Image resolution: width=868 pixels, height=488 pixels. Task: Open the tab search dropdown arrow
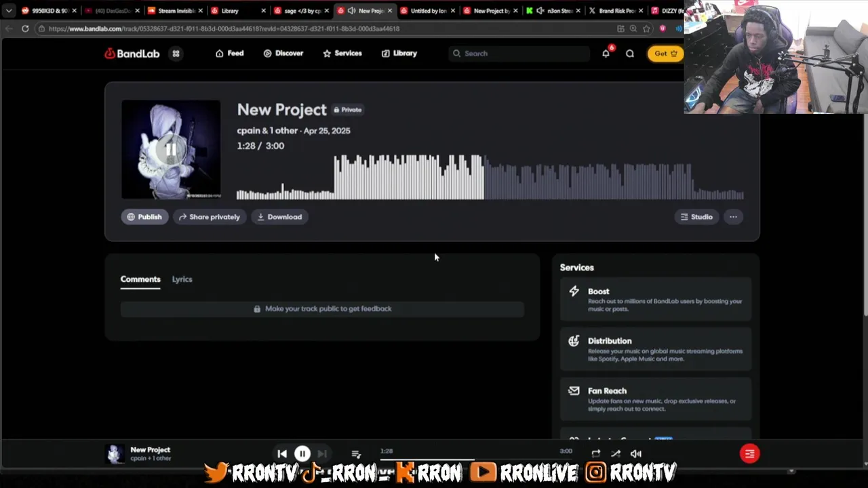(9, 11)
